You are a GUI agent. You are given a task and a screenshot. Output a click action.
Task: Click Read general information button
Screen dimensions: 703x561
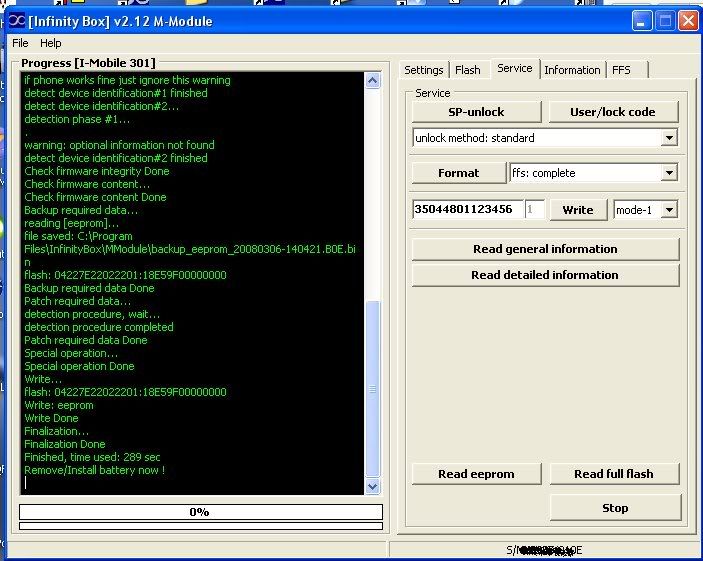(545, 249)
